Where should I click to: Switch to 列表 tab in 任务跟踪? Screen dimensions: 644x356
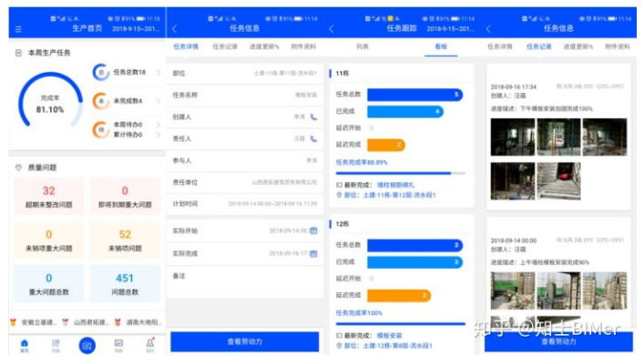tap(363, 46)
